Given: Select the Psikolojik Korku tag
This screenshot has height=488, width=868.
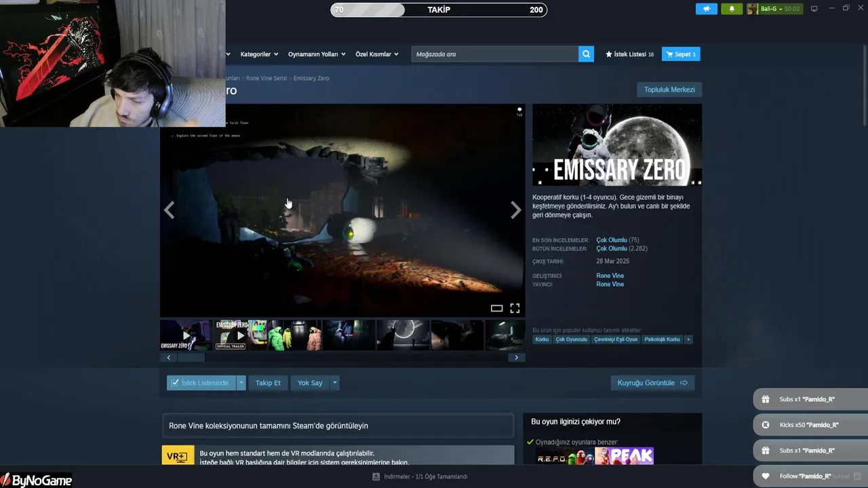Looking at the screenshot, I should (662, 340).
